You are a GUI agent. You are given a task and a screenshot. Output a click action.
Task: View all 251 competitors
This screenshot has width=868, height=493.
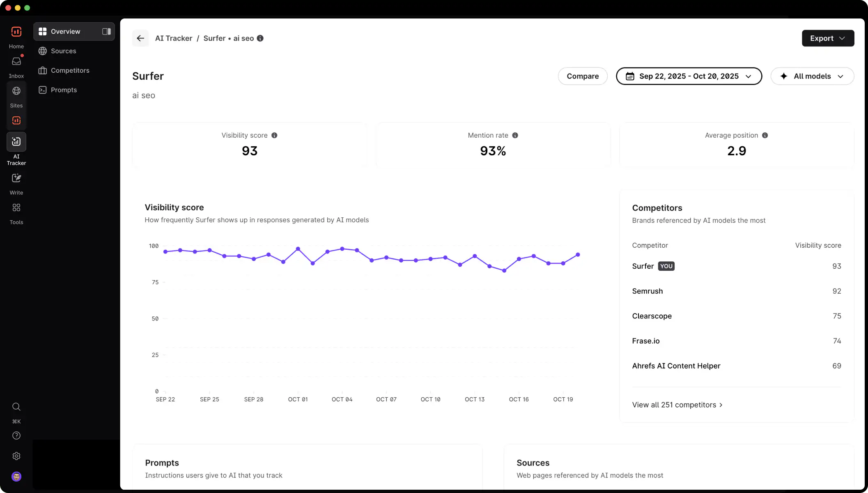tap(677, 405)
